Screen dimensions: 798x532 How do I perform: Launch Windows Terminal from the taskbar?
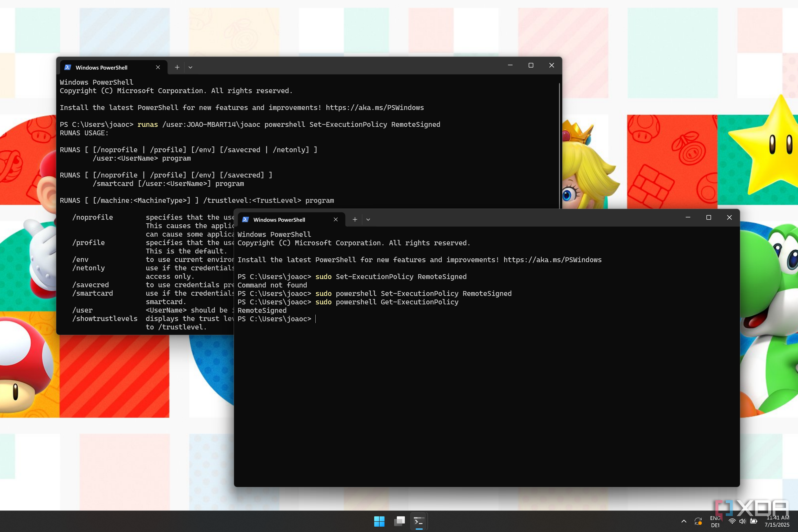[419, 521]
